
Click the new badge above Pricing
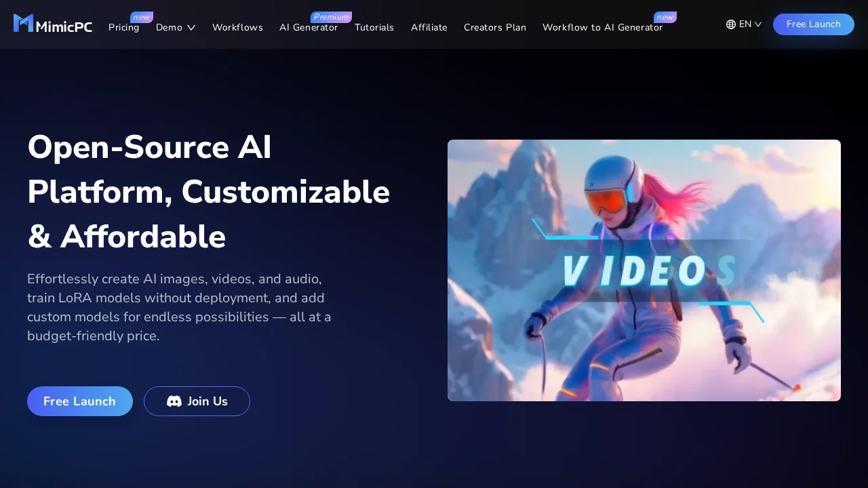(x=141, y=17)
